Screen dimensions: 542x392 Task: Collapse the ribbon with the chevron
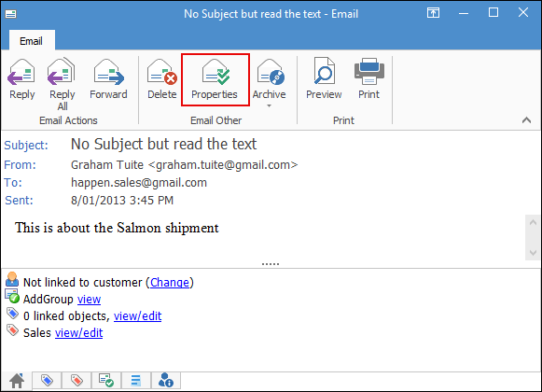click(x=526, y=120)
